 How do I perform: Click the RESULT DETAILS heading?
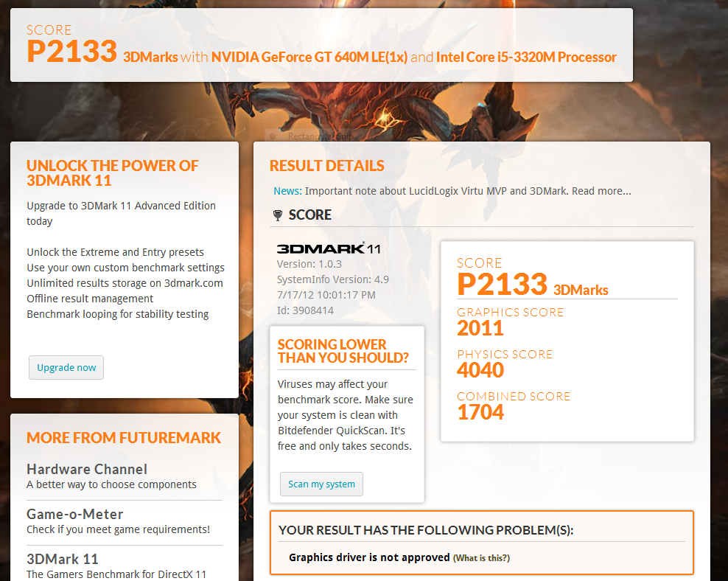pyautogui.click(x=327, y=166)
